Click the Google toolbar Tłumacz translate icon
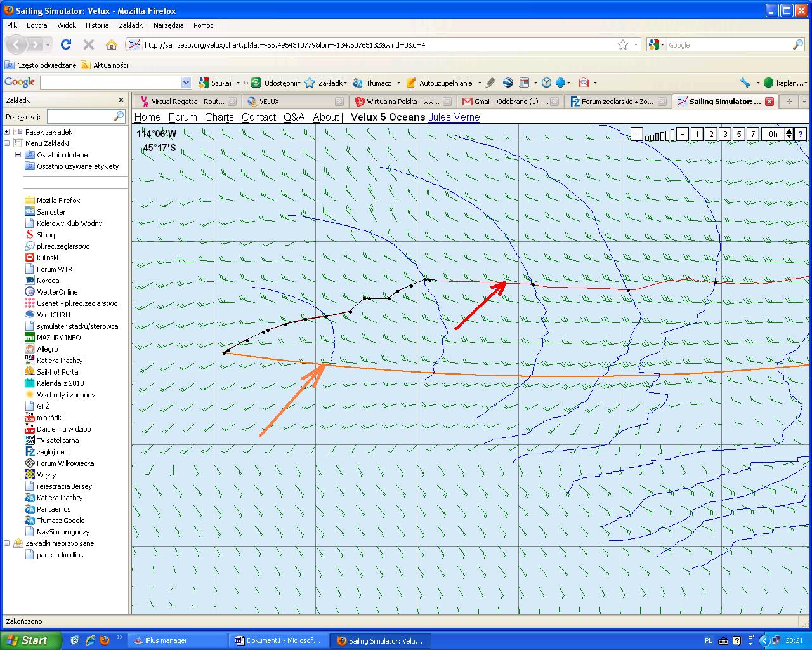The height and width of the screenshot is (650, 812). pos(358,83)
